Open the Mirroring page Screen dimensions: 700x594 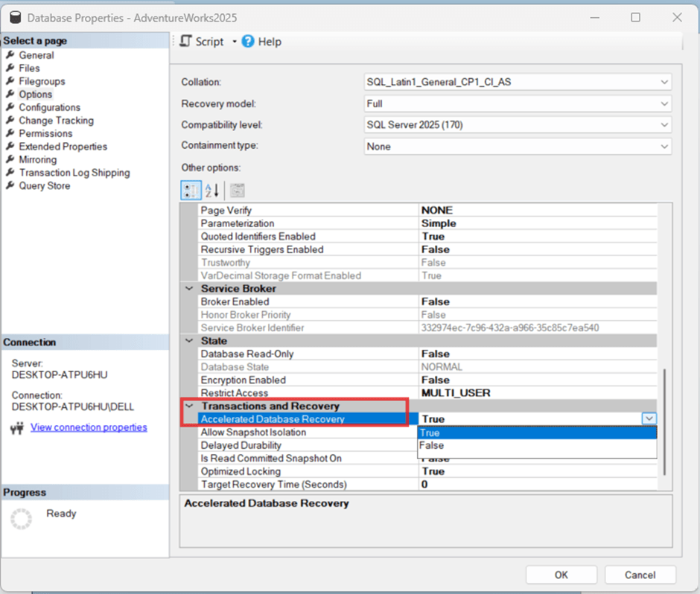tap(38, 160)
